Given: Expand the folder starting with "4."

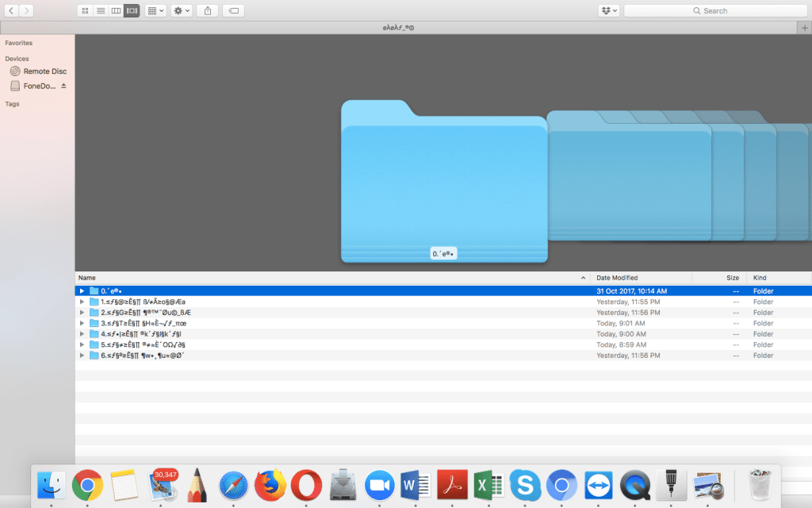Looking at the screenshot, I should pos(82,334).
